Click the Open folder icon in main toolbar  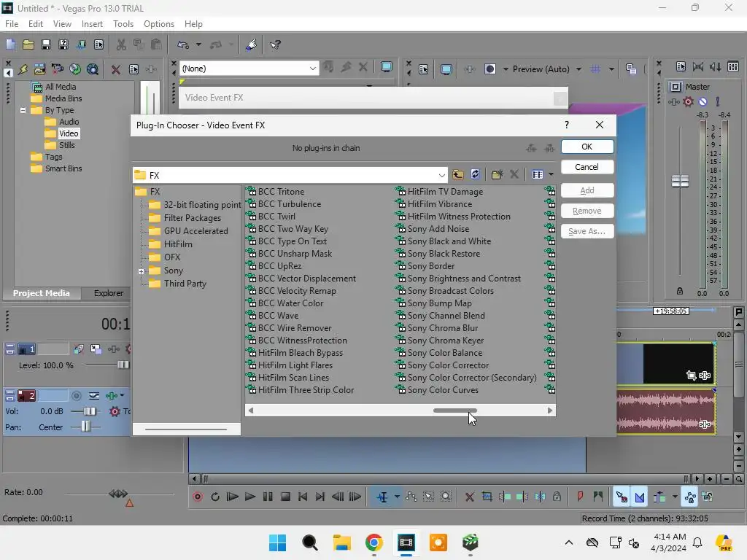(28, 44)
